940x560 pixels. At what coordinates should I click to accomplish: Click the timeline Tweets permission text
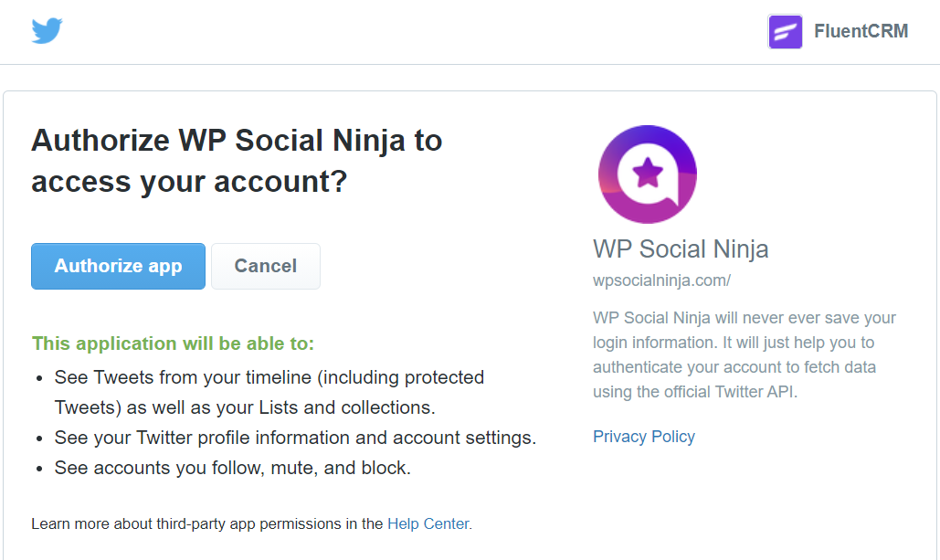[269, 392]
